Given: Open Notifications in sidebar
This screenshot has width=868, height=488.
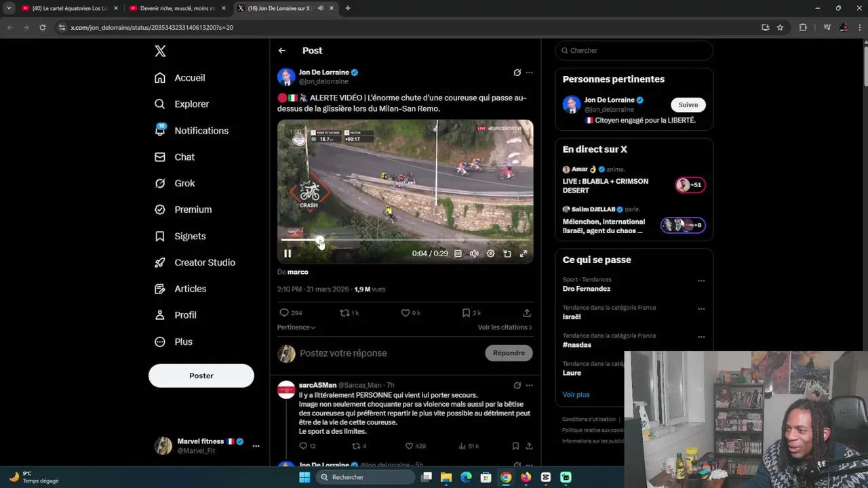Looking at the screenshot, I should (192, 131).
